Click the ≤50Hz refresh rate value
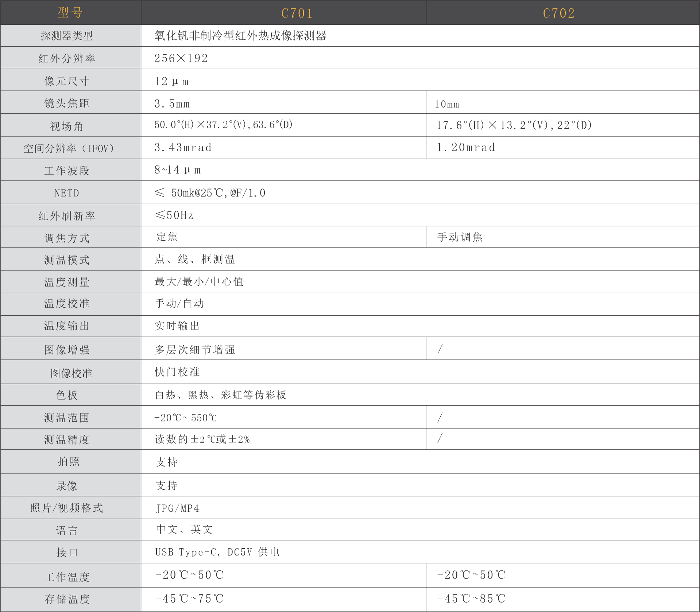The height and width of the screenshot is (612, 700). [x=174, y=215]
